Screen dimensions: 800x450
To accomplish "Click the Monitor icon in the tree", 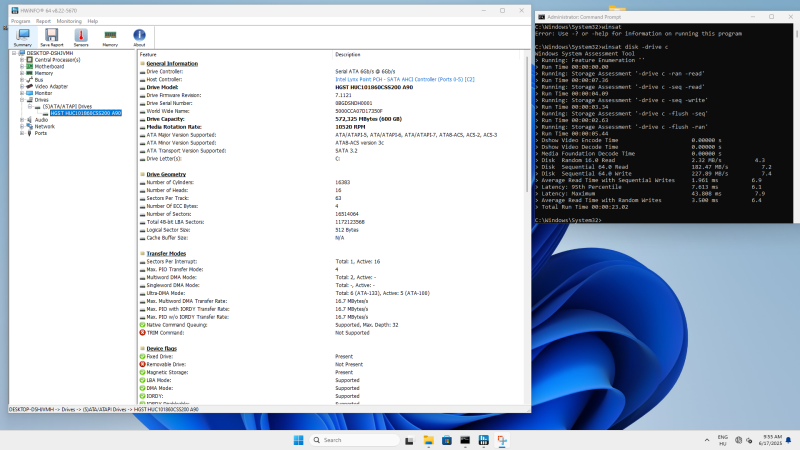I will coord(30,93).
